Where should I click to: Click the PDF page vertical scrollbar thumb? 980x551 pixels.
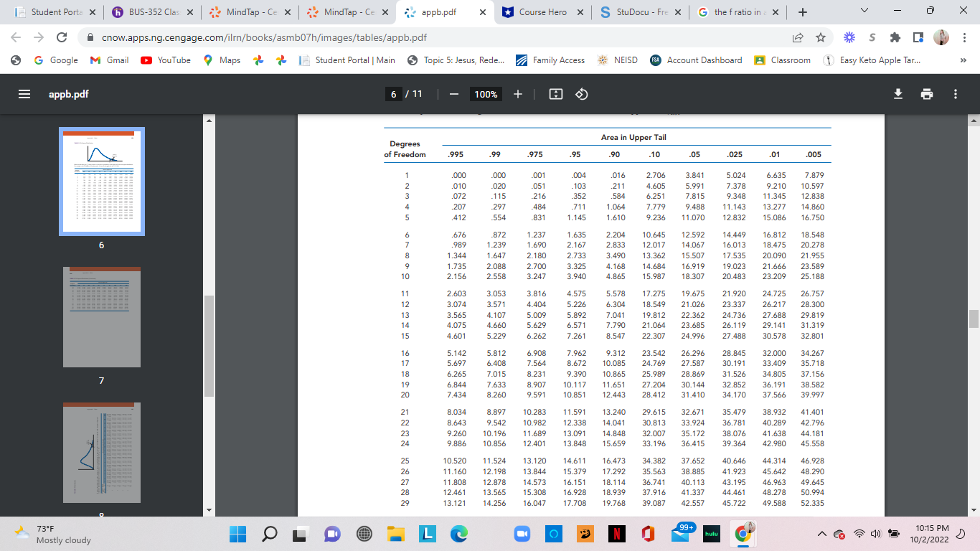(x=974, y=319)
